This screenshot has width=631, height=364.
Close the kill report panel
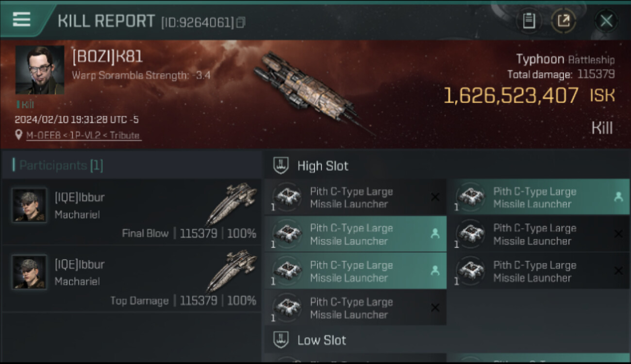606,21
